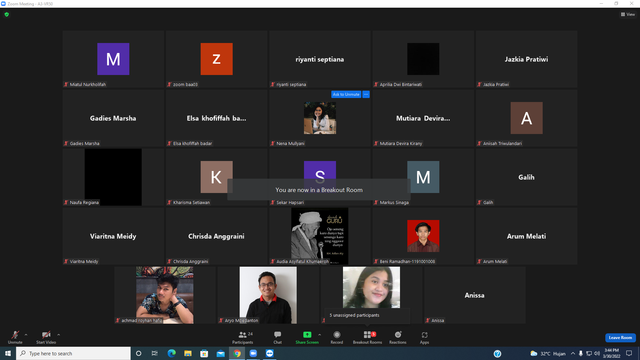The width and height of the screenshot is (640, 360).
Task: Open Breakout Rooms manager
Action: click(367, 337)
